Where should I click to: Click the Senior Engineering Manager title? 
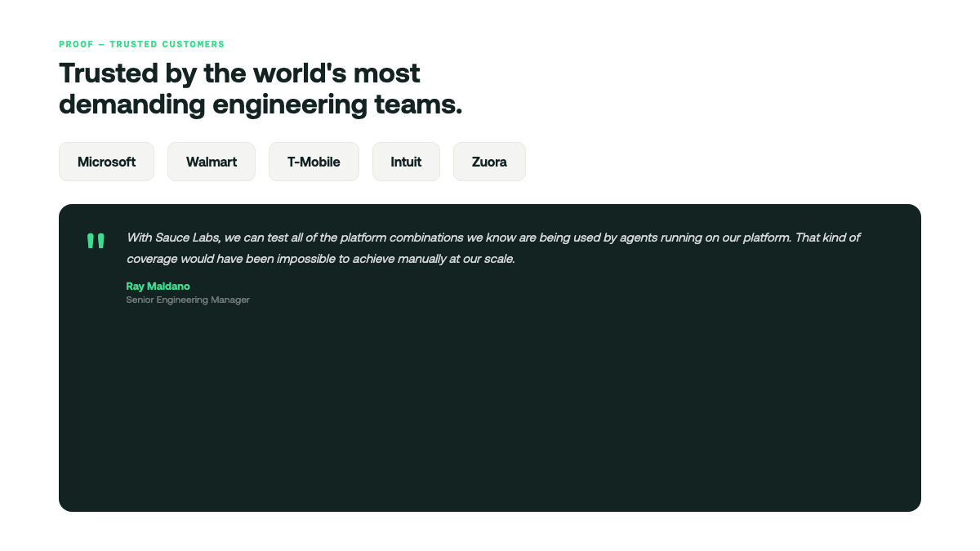point(188,300)
